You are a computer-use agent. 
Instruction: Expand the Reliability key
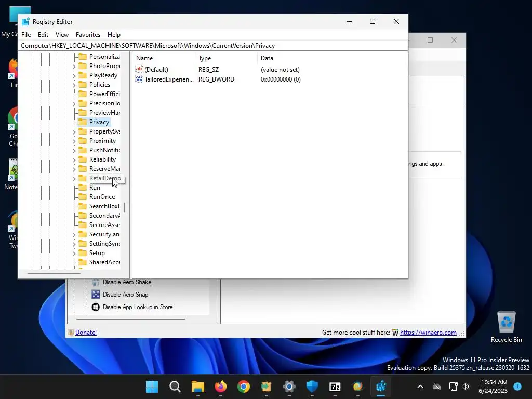point(74,159)
